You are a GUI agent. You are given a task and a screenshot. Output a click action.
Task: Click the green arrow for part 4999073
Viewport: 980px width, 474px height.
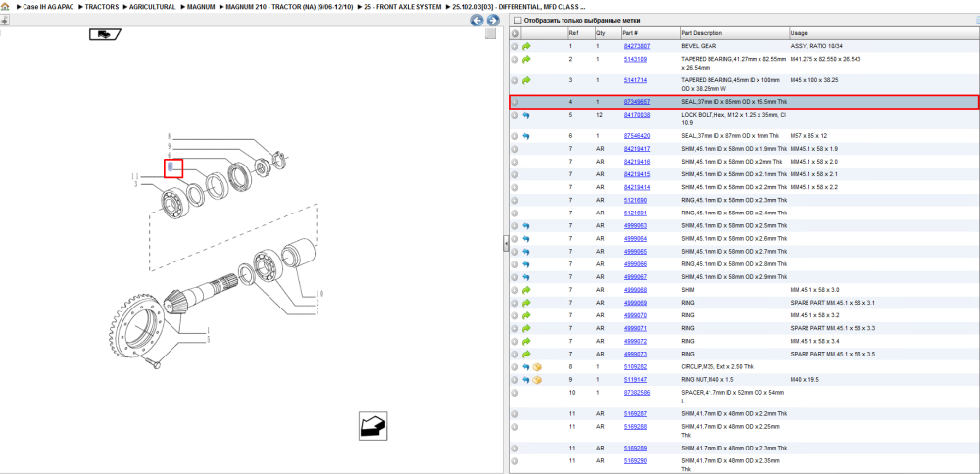pyautogui.click(x=526, y=355)
